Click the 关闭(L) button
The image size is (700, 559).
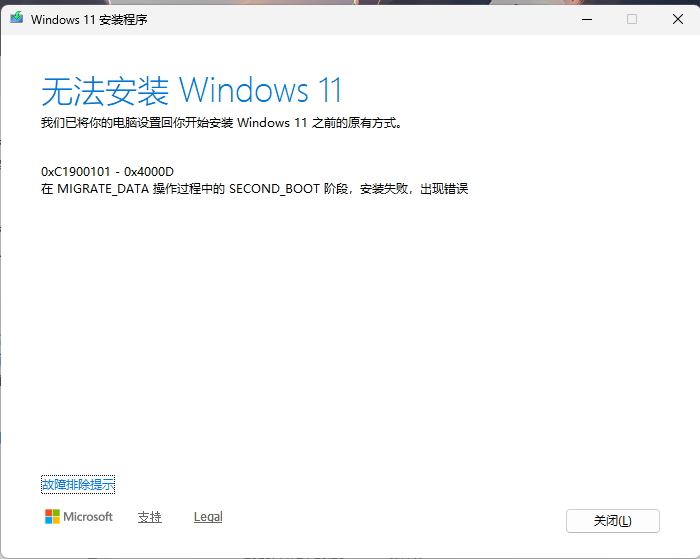(612, 521)
